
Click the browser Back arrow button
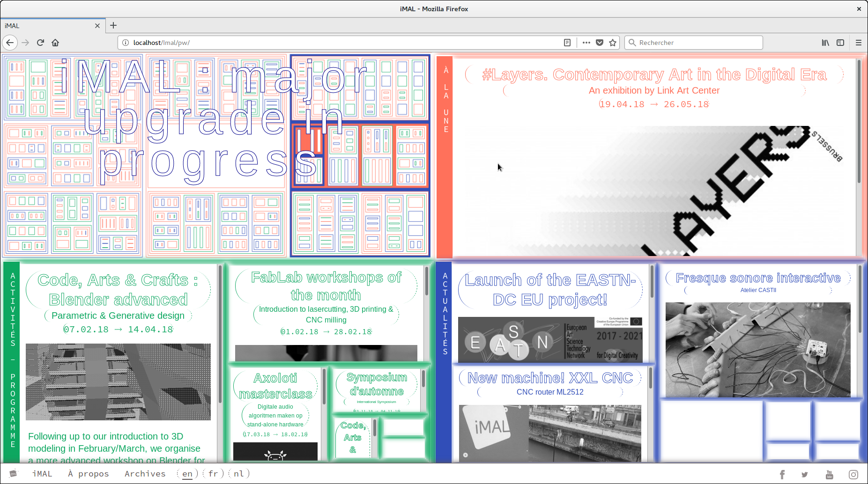pos(10,43)
